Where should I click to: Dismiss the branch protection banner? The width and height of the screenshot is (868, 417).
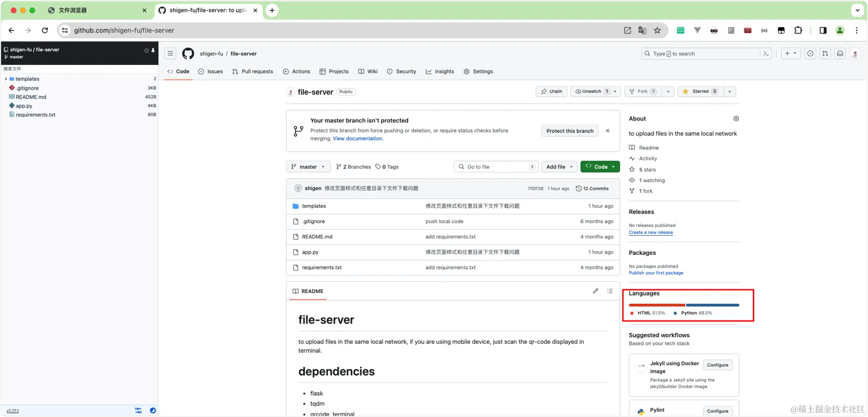point(608,131)
